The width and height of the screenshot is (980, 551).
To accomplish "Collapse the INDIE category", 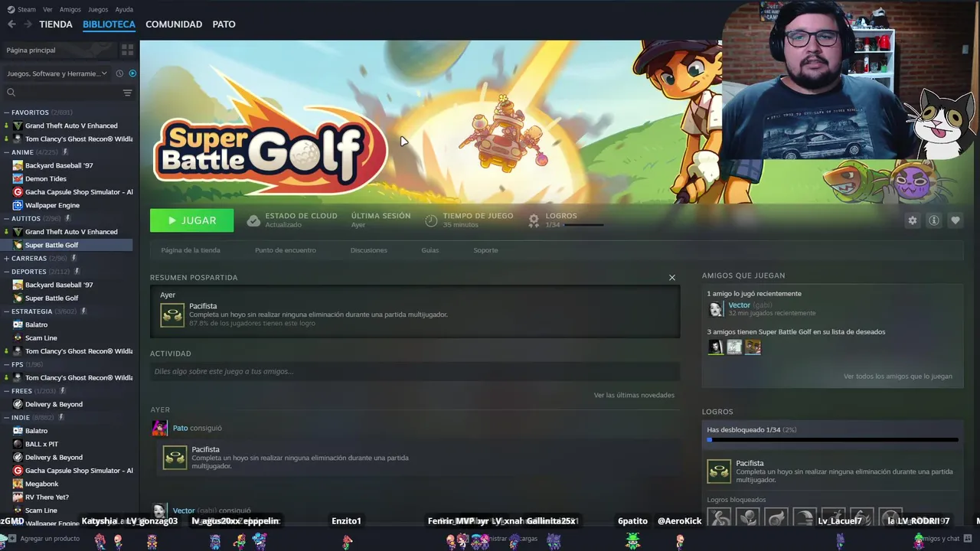I will [6, 418].
